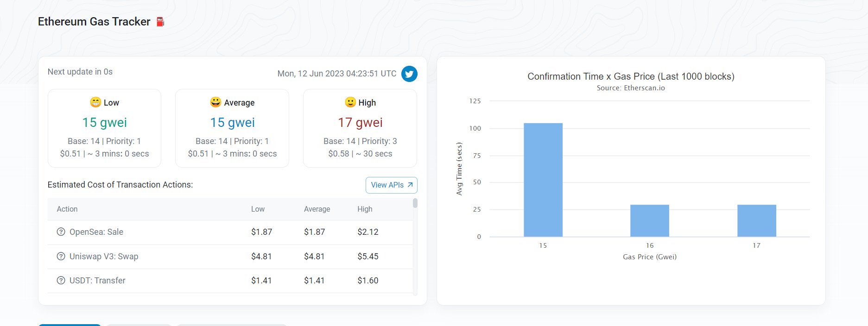Click the Average column header
The image size is (868, 326).
point(317,209)
